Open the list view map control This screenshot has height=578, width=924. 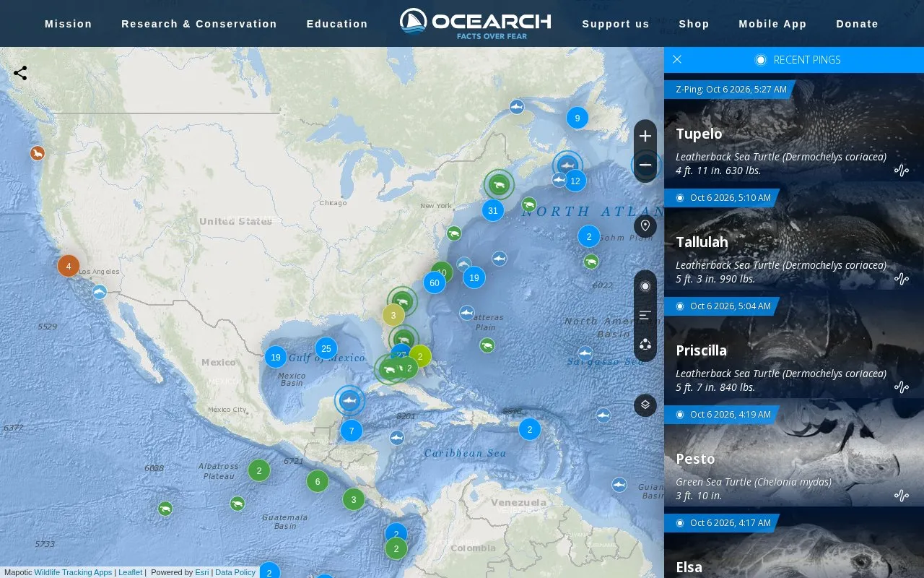[x=645, y=316]
